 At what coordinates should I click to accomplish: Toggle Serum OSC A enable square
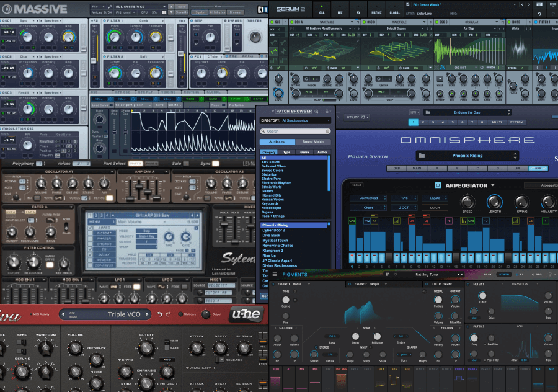[291, 22]
